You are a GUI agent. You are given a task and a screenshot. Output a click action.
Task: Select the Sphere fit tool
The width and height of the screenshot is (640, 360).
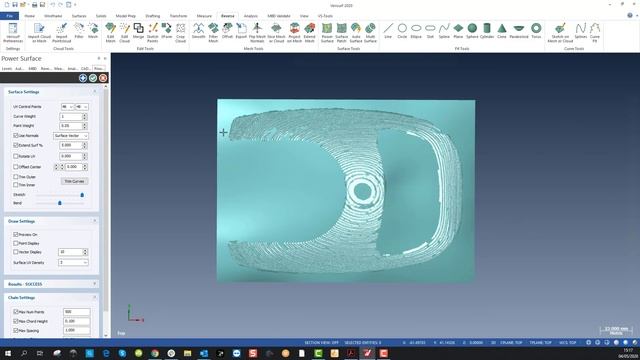coord(472,31)
